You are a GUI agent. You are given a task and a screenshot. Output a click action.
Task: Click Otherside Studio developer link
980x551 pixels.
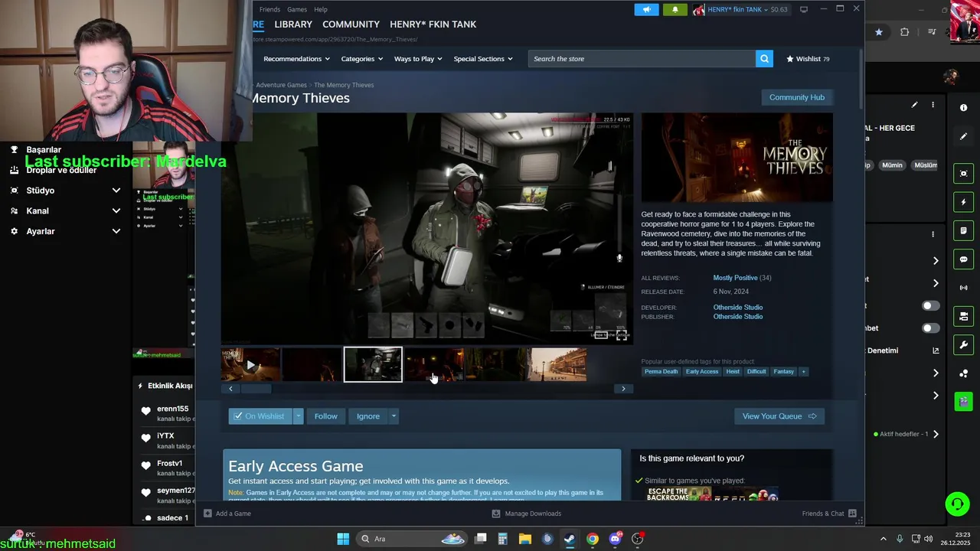coord(738,308)
